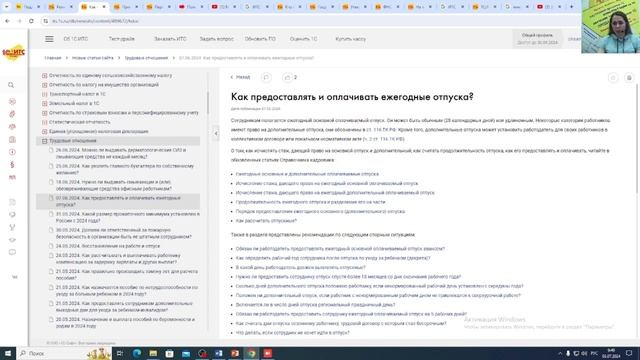Click the article page vertical scrollbar

point(637,139)
